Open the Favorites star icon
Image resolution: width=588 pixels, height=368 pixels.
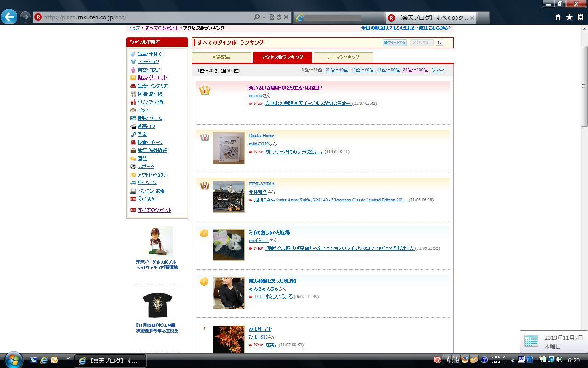569,17
